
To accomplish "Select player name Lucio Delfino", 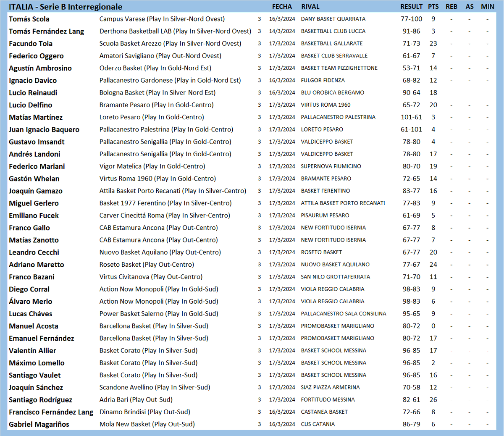I will point(31,105).
